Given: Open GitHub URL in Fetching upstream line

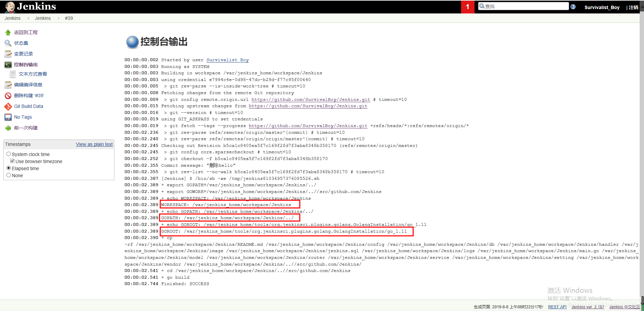Looking at the screenshot, I should [x=308, y=106].
